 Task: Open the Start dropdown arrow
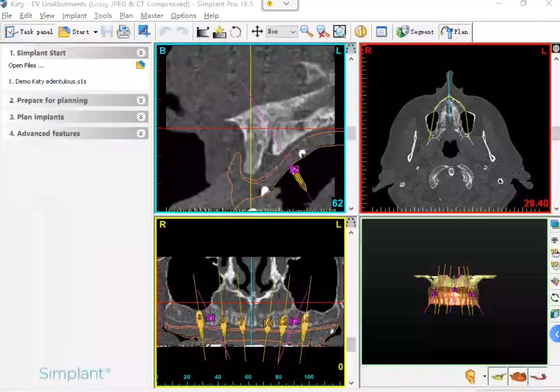pos(95,32)
